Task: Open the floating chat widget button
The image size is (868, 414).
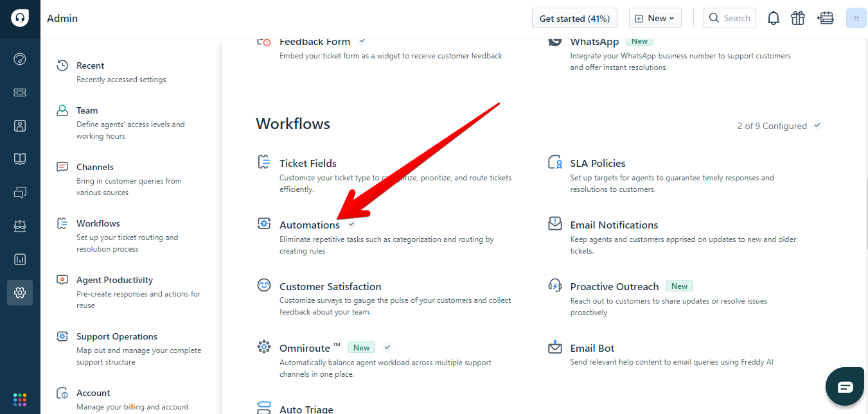Action: pyautogui.click(x=845, y=387)
